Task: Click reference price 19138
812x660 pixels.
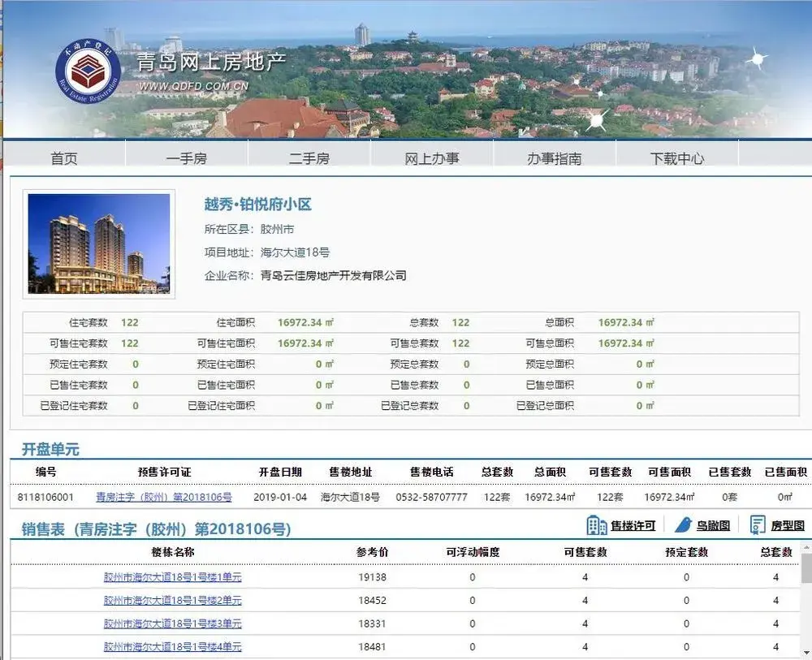Action: 372,576
